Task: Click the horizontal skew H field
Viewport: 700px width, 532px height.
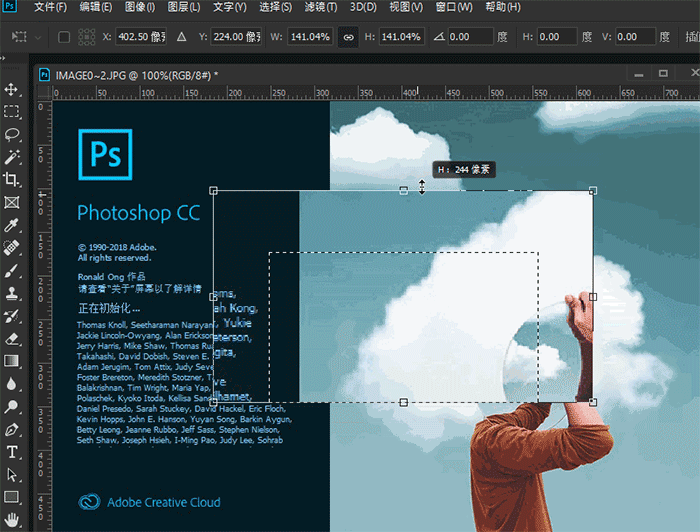Action: pos(557,37)
